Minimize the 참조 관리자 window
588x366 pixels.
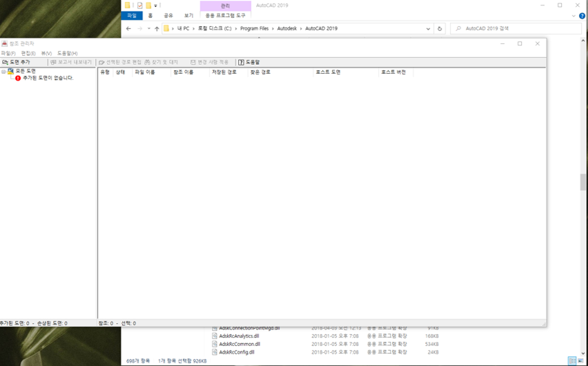tap(502, 44)
